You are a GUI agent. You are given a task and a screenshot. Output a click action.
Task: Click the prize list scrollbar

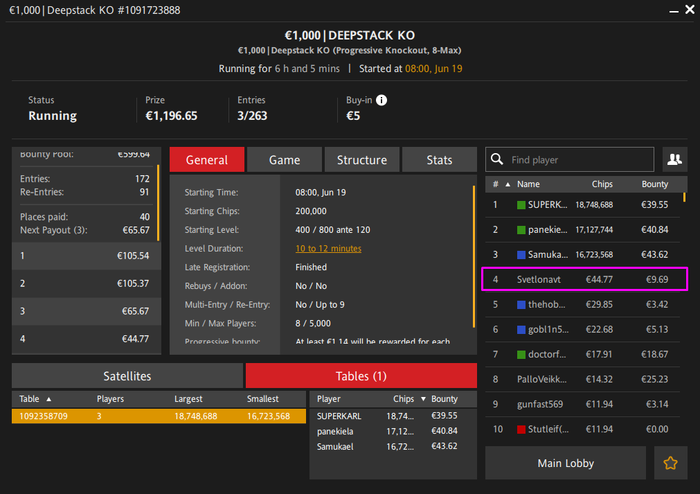point(158,203)
